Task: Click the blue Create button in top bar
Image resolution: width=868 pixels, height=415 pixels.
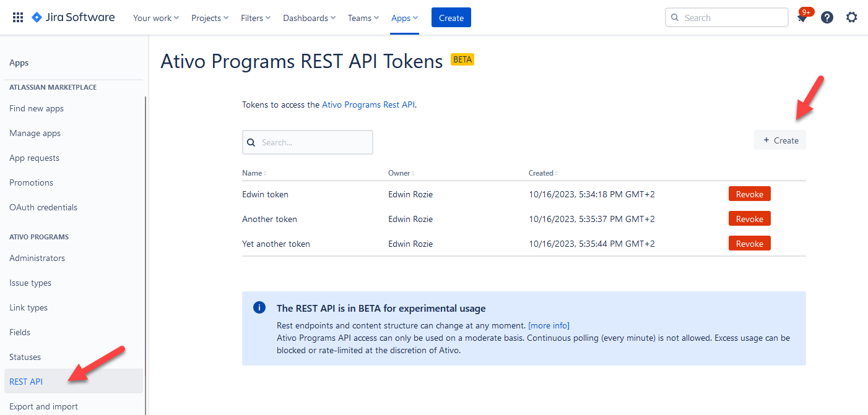Action: click(x=451, y=18)
